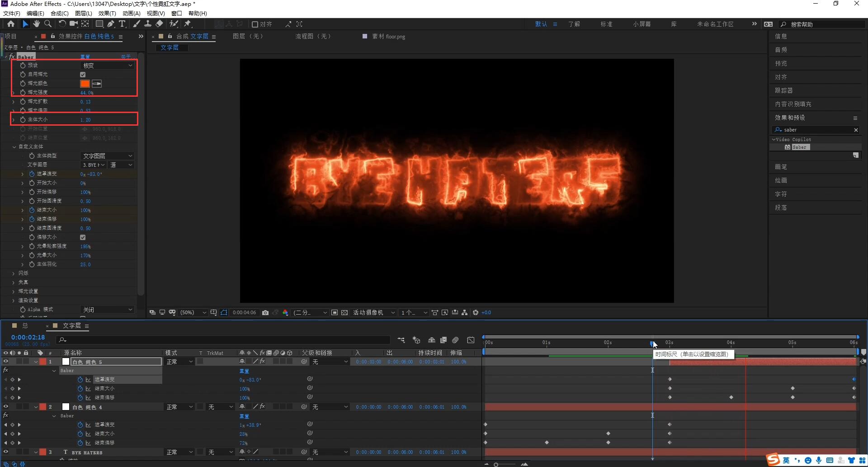Screen dimensions: 868x467
Task: Select the Clone Stamp tool
Action: 148,24
